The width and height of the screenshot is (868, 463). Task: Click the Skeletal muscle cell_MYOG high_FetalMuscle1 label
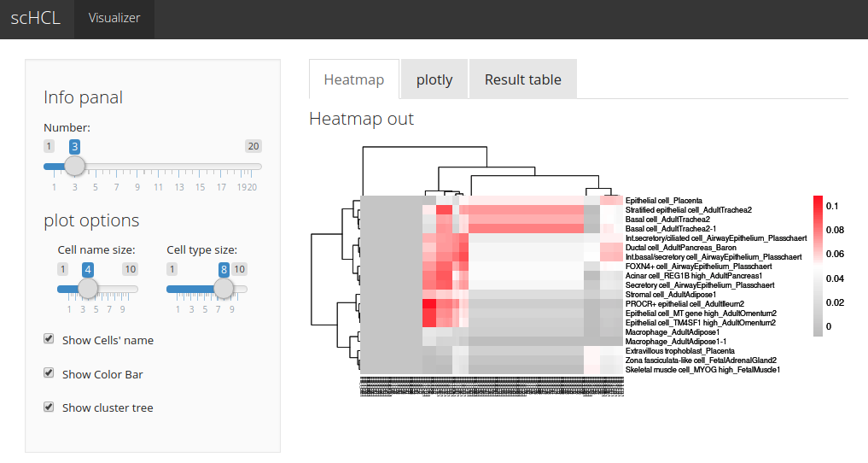click(702, 370)
